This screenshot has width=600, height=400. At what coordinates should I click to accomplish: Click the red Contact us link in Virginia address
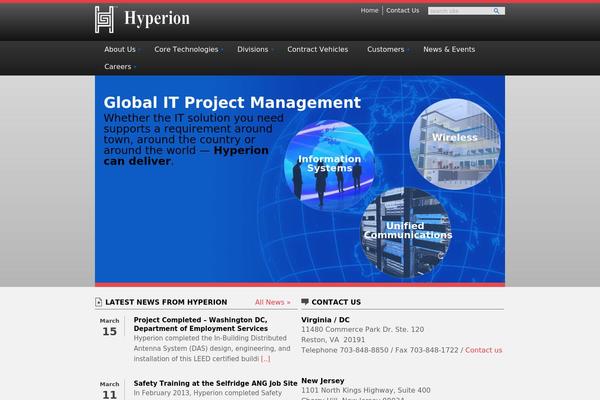pos(484,350)
